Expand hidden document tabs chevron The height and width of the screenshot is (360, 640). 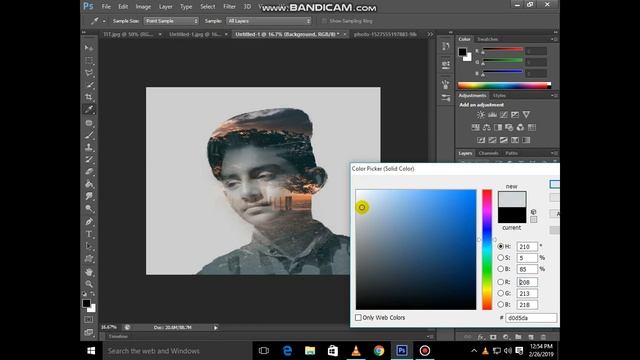[430, 34]
